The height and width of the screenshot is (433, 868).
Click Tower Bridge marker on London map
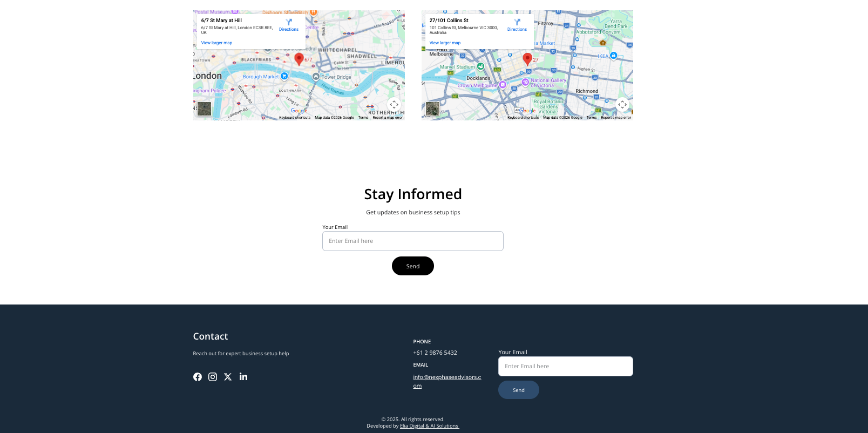(x=316, y=77)
